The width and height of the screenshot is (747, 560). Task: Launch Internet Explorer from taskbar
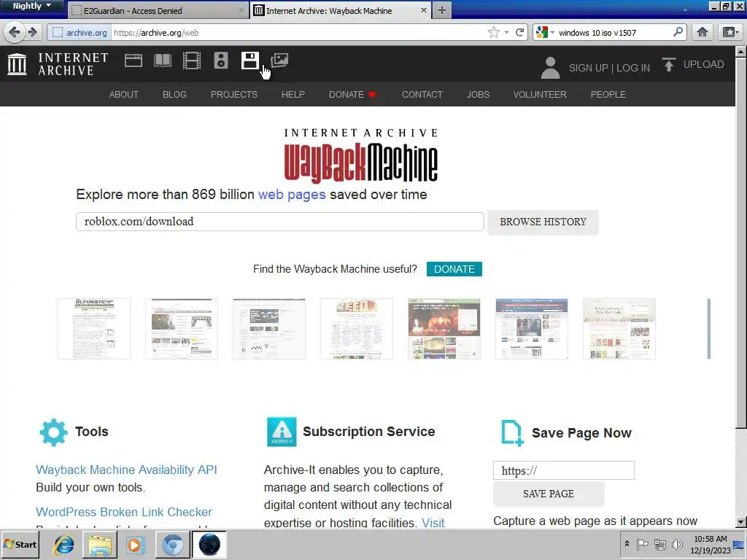click(63, 545)
